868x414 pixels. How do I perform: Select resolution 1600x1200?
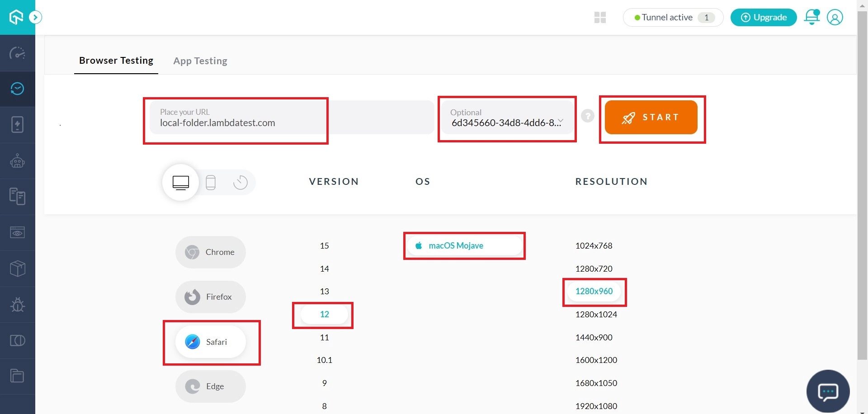tap(596, 360)
